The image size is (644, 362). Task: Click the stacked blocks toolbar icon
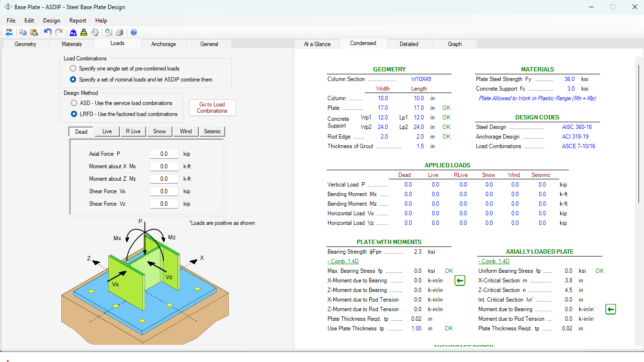click(x=84, y=32)
